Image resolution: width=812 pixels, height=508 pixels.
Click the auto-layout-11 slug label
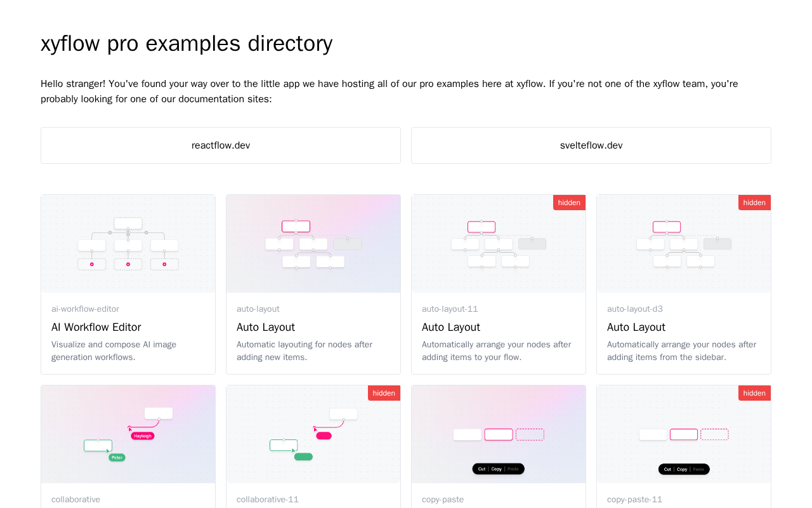click(450, 309)
